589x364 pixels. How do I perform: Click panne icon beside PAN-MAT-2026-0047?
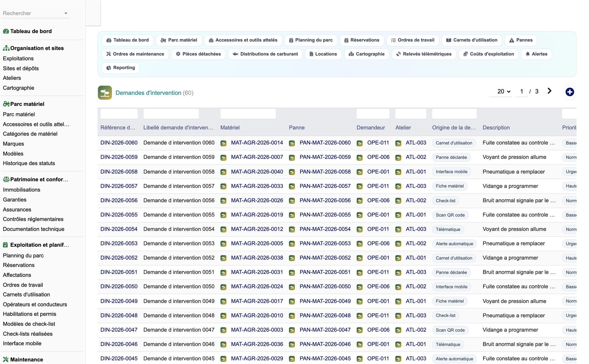[292, 330]
